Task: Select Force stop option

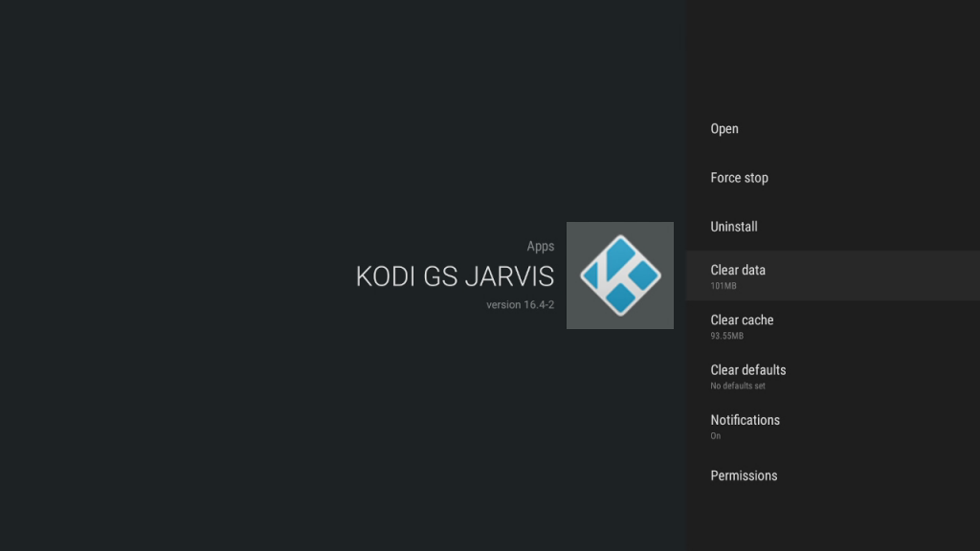Action: coord(833,178)
